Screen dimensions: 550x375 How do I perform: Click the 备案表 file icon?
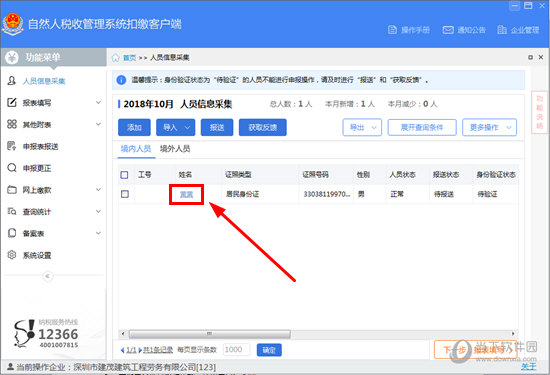coord(12,233)
